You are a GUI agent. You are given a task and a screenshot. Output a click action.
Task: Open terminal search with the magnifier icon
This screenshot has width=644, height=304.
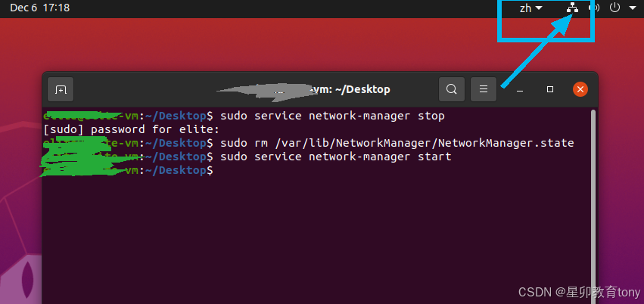coord(452,89)
